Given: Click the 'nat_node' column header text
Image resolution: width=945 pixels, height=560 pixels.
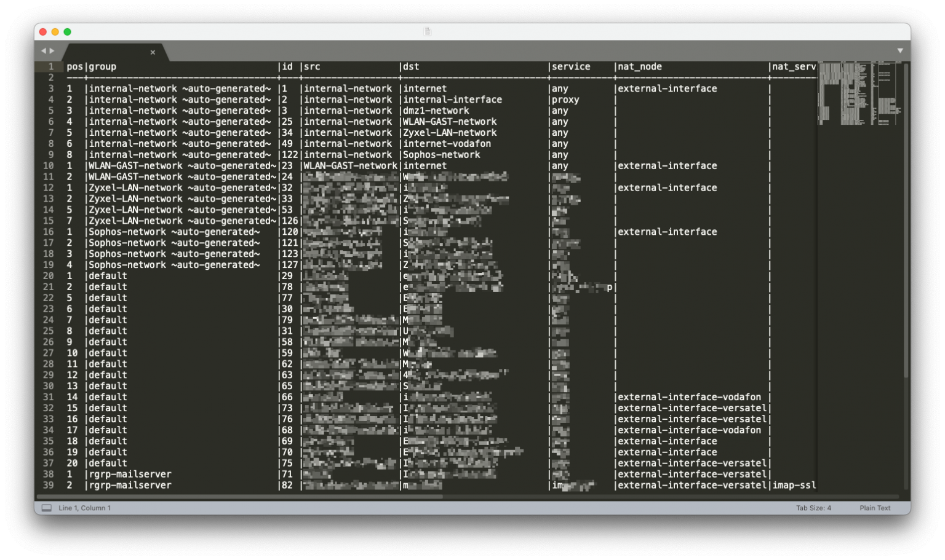Looking at the screenshot, I should pyautogui.click(x=640, y=66).
